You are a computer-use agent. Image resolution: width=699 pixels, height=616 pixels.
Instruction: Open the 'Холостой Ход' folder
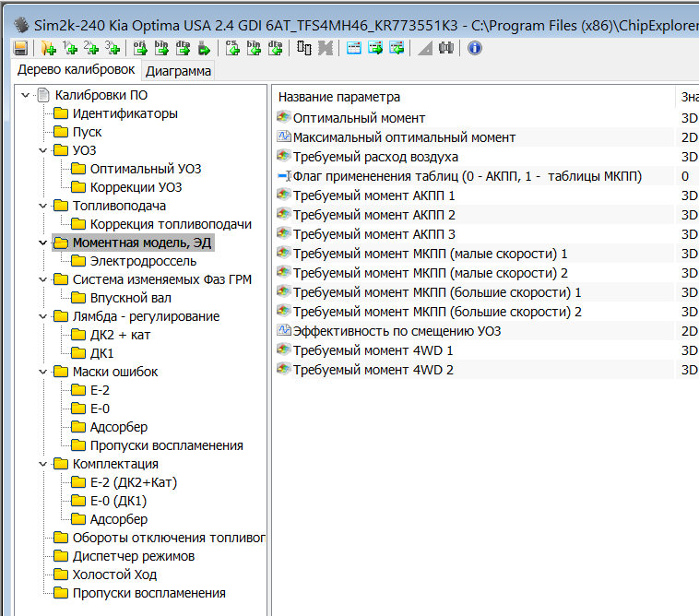click(x=114, y=575)
